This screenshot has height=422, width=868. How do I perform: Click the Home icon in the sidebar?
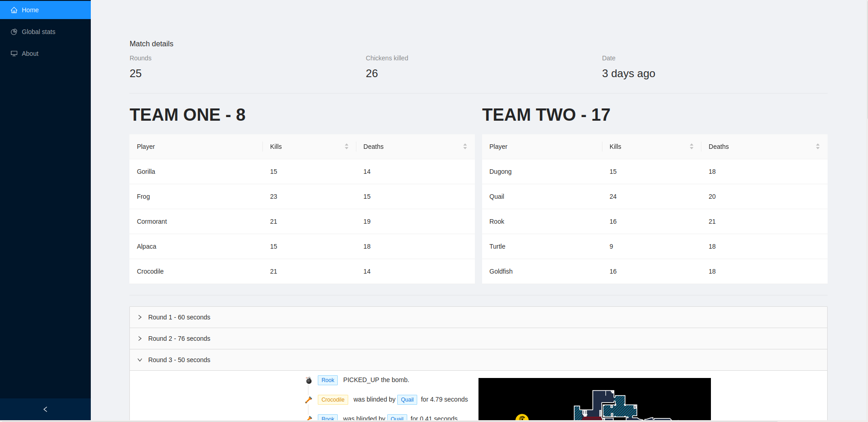(14, 10)
